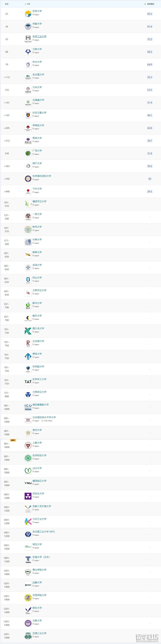161x644 pixels.
Task: Click the 排名 column header
Action: (x=7, y=4)
